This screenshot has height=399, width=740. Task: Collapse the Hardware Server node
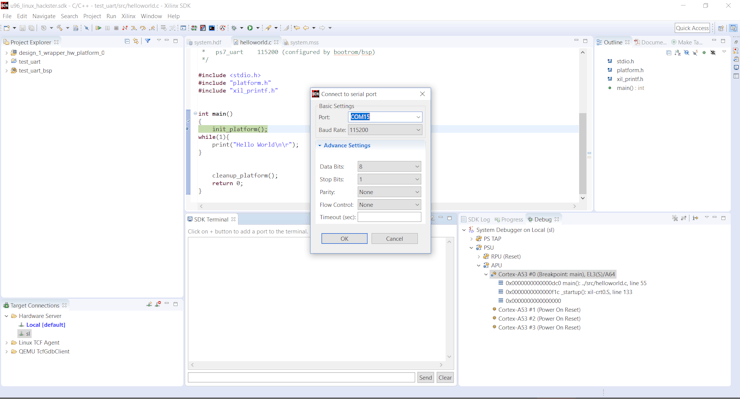[6, 316]
